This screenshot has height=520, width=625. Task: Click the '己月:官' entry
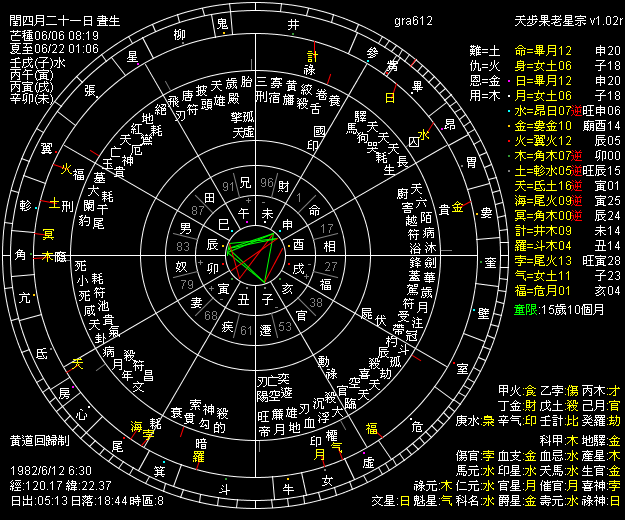[x=601, y=406]
